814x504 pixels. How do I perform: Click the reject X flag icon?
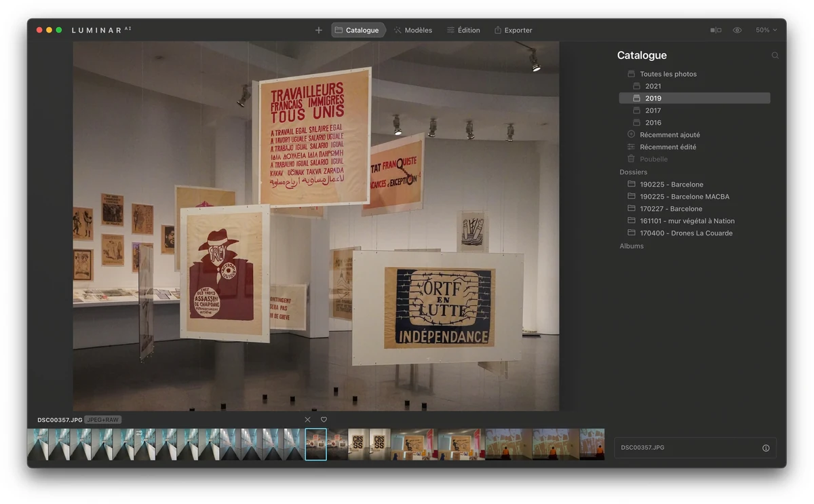[x=307, y=420]
